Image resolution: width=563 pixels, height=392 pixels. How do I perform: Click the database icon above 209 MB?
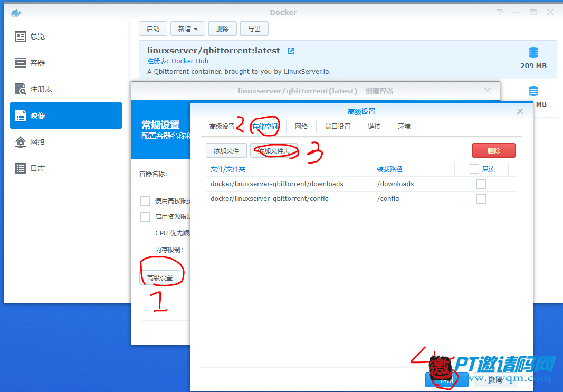click(533, 52)
